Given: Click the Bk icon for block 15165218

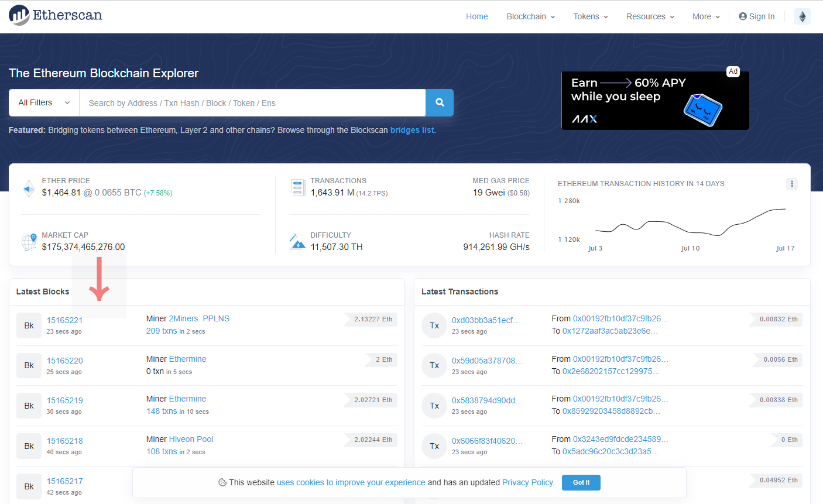Looking at the screenshot, I should [29, 446].
